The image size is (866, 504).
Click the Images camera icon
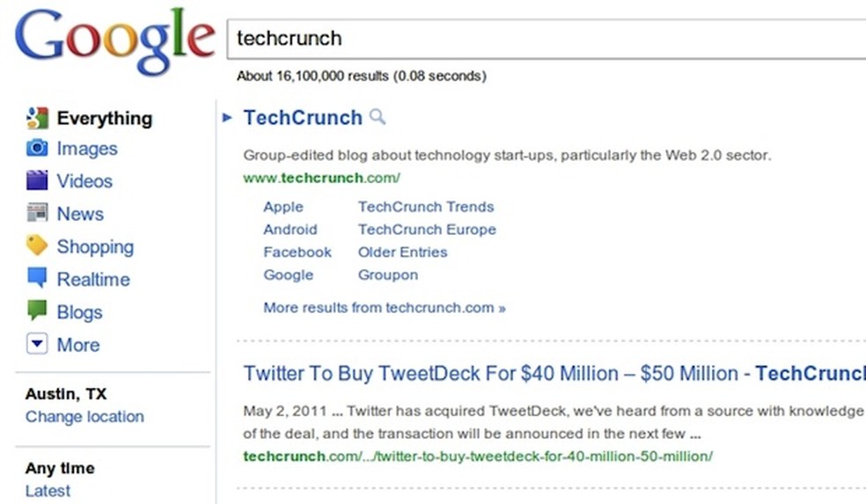37,149
